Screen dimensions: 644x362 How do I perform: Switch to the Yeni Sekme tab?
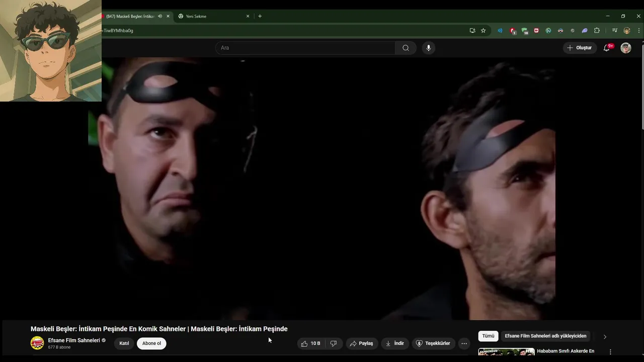click(x=196, y=16)
